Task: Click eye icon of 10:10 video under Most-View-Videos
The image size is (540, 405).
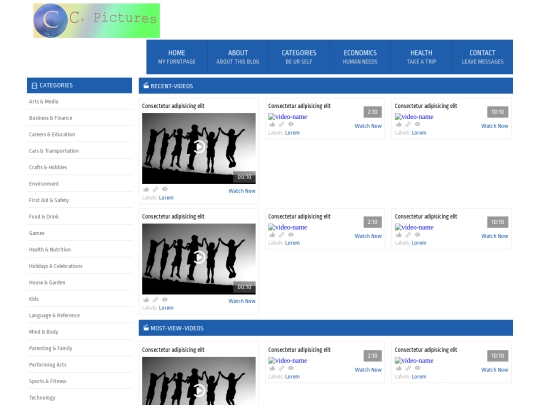Action: (417, 368)
